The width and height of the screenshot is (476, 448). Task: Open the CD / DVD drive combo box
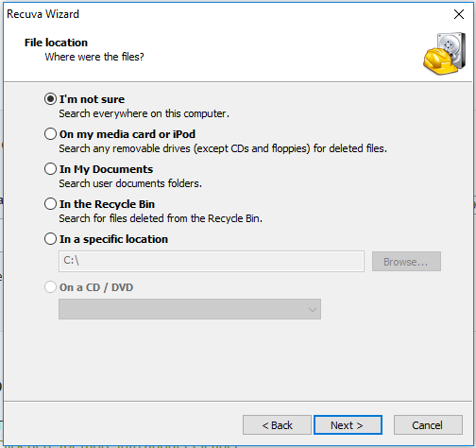(x=190, y=309)
